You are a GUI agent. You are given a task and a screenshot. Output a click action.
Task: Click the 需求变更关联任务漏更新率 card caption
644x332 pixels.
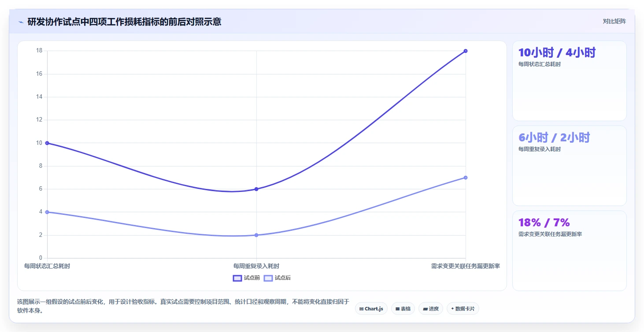click(x=550, y=234)
